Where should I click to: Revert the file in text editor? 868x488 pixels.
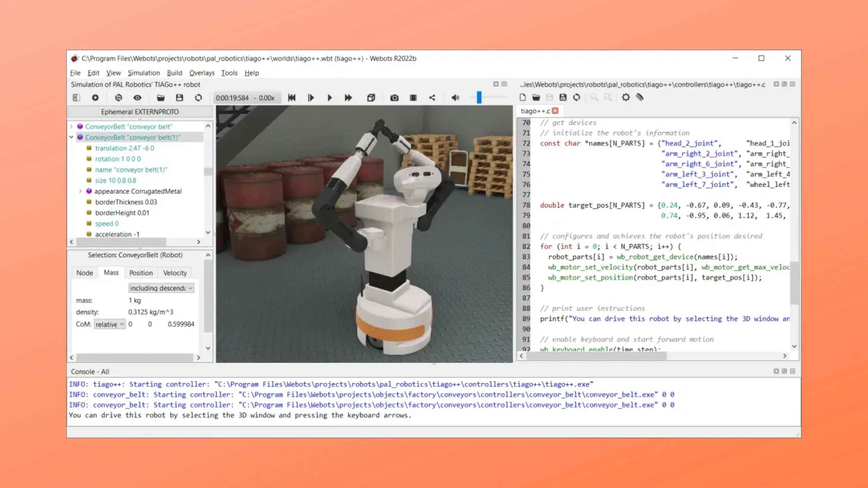(577, 97)
